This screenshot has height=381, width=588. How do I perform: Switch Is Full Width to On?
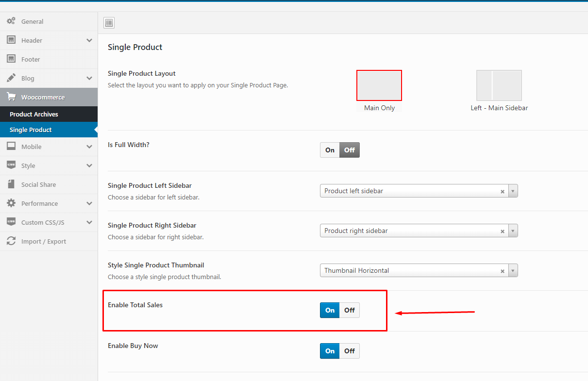point(330,150)
